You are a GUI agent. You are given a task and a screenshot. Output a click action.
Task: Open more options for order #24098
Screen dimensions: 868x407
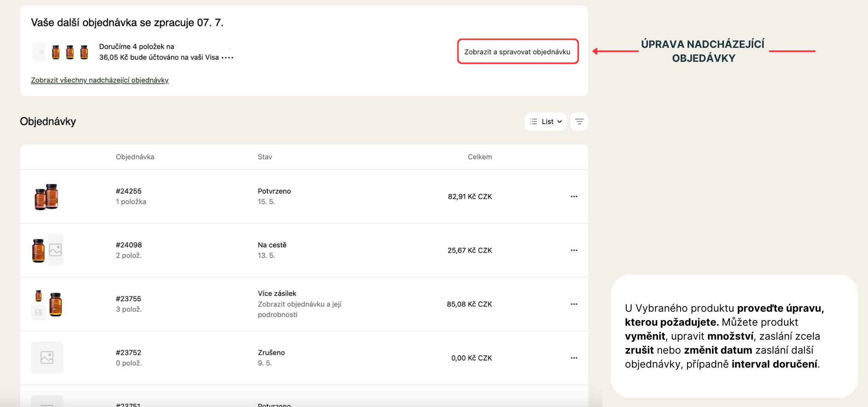[574, 250]
